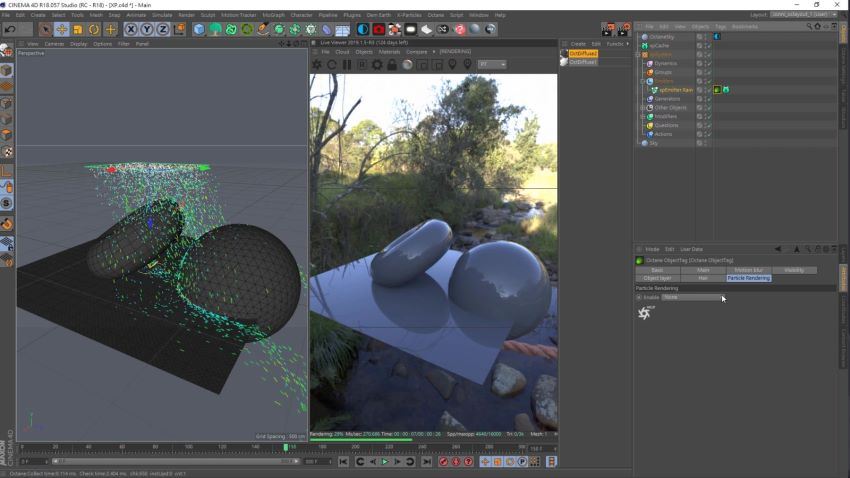Click the Undo arrow icon
This screenshot has width=850, height=478.
coord(10,29)
